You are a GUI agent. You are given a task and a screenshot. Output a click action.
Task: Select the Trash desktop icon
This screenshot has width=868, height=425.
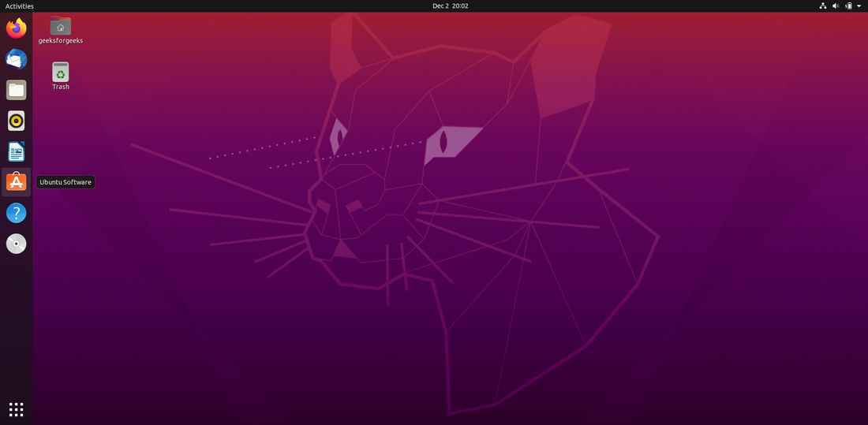(x=60, y=72)
